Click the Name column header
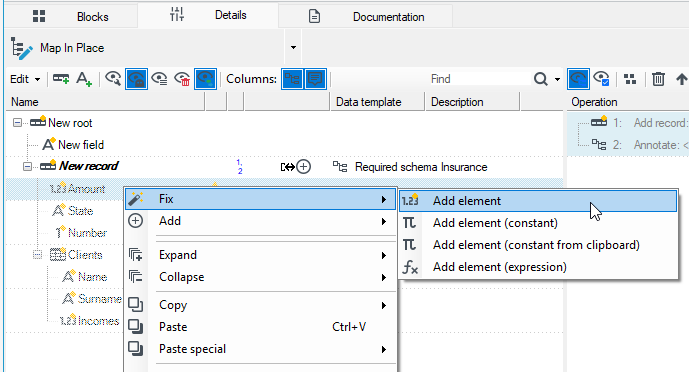Image resolution: width=689 pixels, height=372 pixels. (x=105, y=102)
